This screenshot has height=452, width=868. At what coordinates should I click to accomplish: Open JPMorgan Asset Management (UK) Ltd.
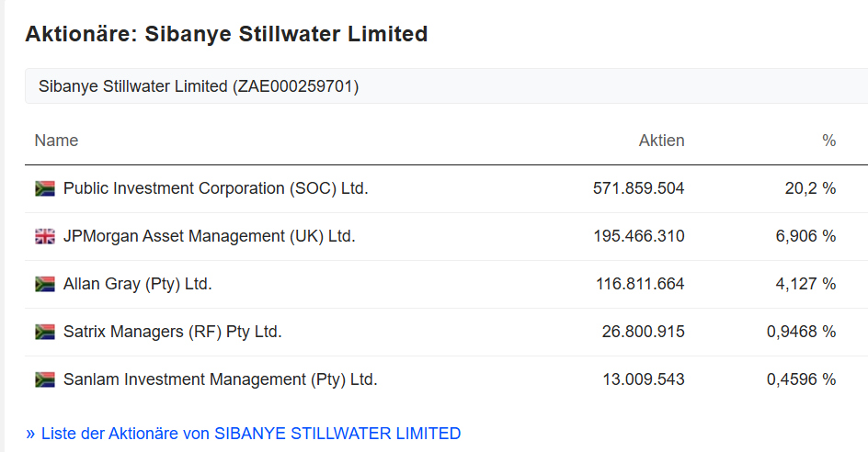pyautogui.click(x=209, y=236)
